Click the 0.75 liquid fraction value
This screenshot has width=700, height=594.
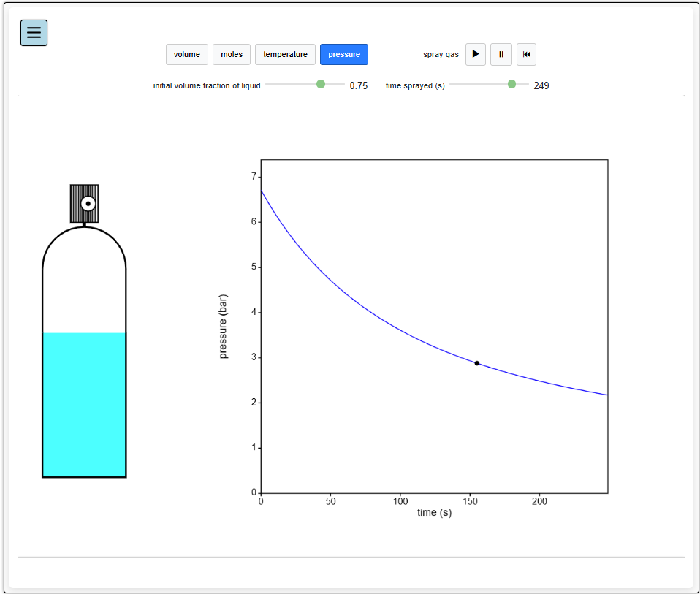tap(359, 85)
